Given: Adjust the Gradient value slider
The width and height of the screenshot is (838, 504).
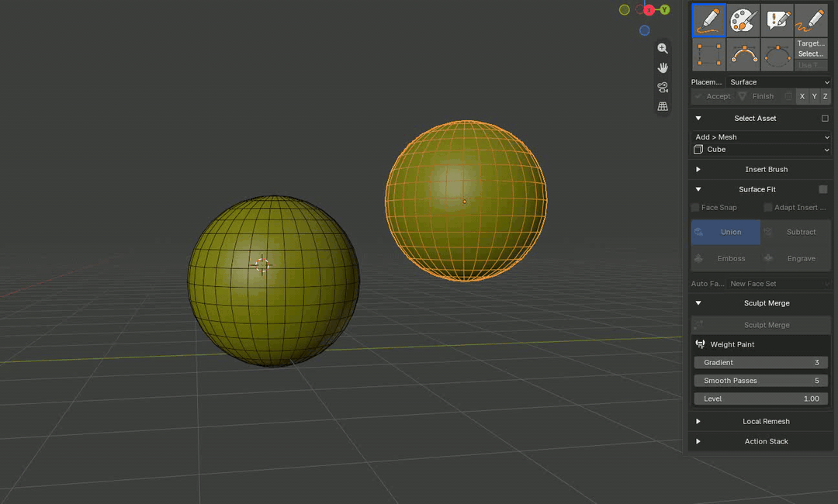Looking at the screenshot, I should pos(761,363).
